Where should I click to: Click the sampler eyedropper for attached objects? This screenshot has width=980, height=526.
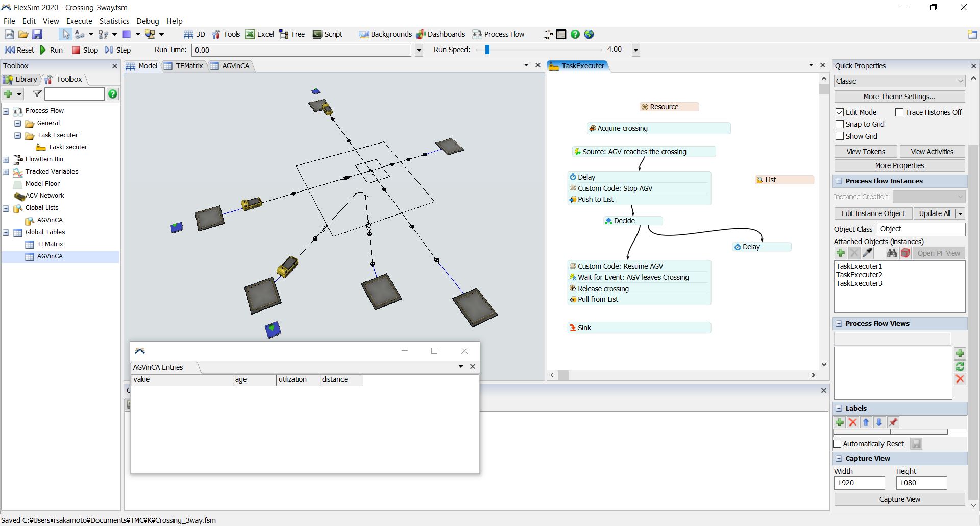click(x=867, y=253)
